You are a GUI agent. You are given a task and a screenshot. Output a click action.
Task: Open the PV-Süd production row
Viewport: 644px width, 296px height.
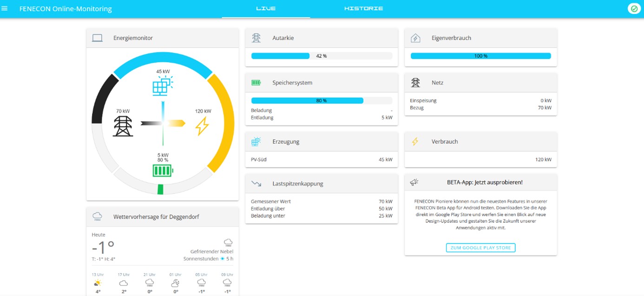coord(321,160)
